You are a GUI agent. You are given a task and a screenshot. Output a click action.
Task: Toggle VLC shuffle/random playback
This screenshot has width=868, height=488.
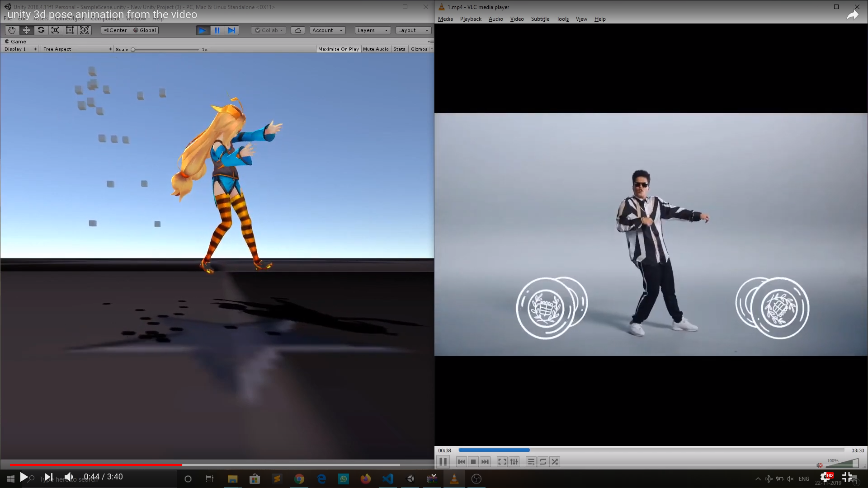(x=555, y=462)
